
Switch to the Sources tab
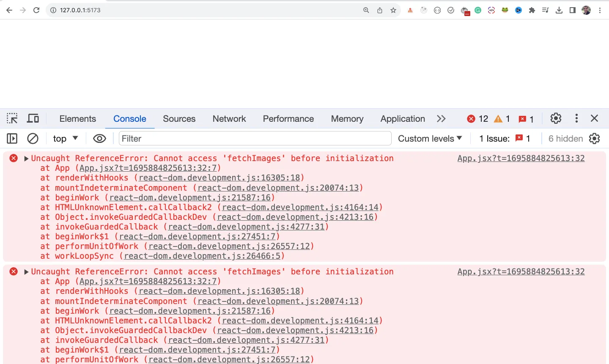point(179,119)
